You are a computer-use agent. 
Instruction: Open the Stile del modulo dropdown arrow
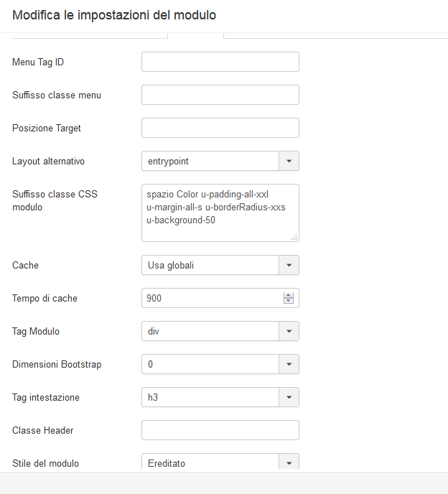289,463
